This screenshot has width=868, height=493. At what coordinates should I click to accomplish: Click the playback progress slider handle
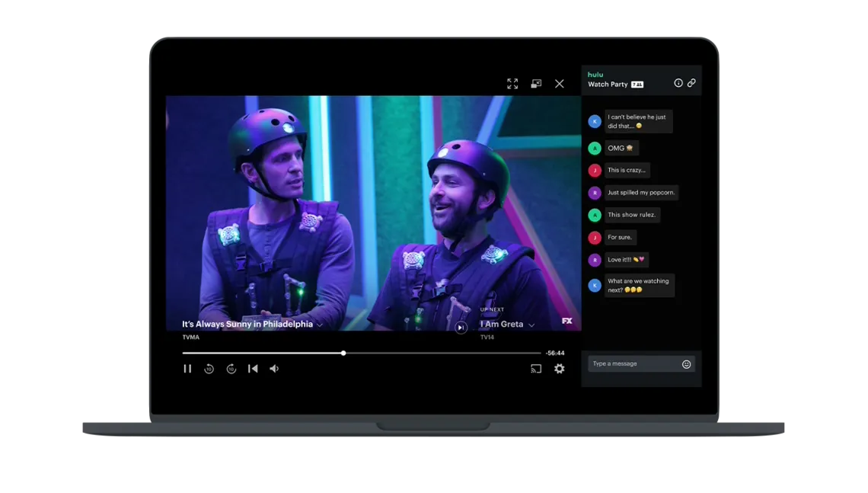tap(343, 353)
